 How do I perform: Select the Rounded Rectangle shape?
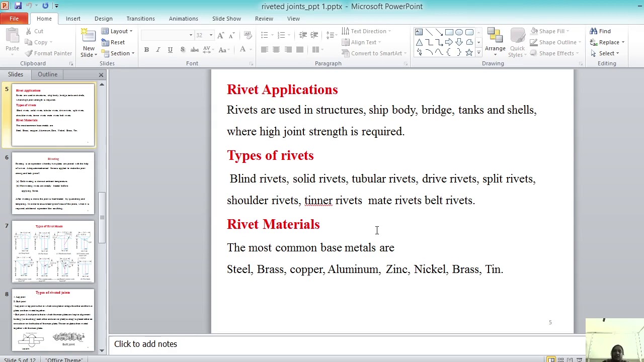click(469, 32)
